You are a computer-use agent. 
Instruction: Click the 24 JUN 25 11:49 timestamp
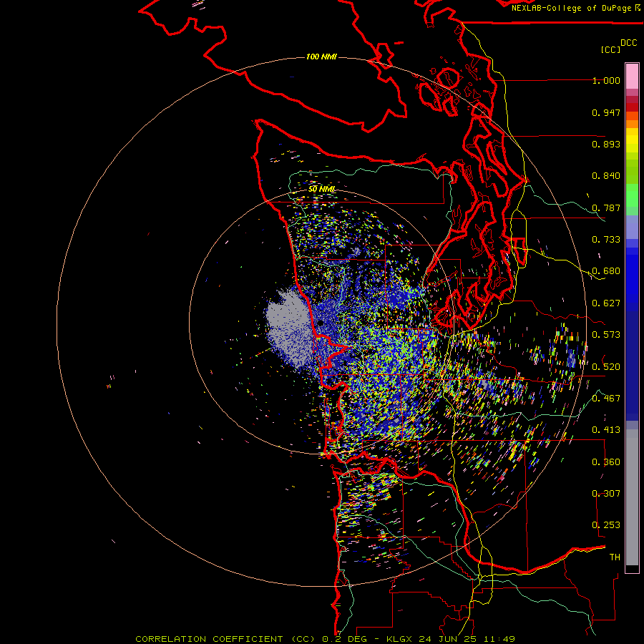pos(467,639)
